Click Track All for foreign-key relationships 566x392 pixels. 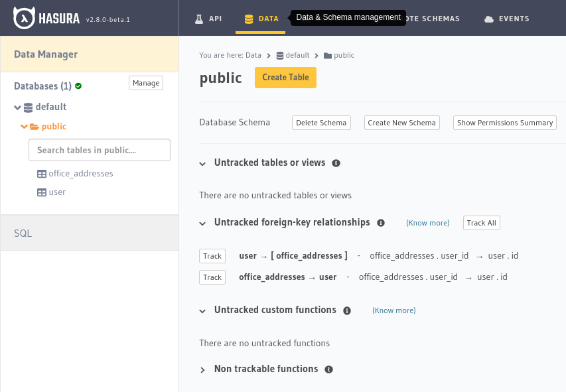pos(481,223)
